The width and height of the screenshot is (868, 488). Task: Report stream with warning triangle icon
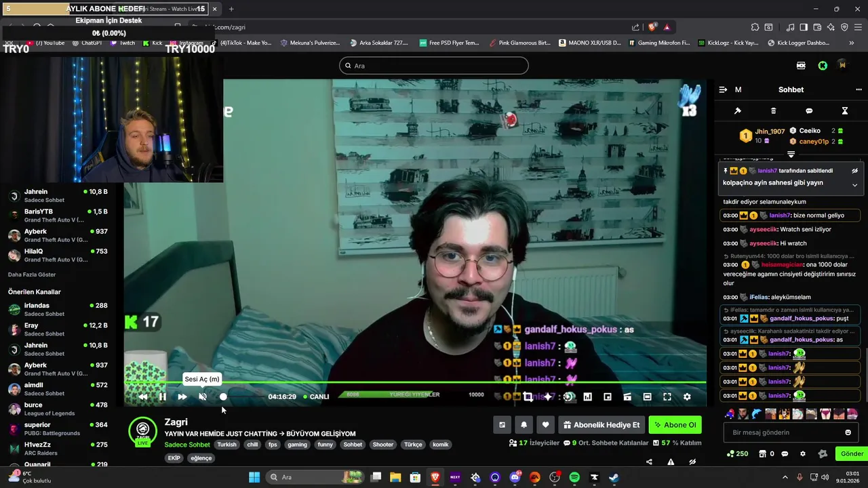tap(671, 462)
